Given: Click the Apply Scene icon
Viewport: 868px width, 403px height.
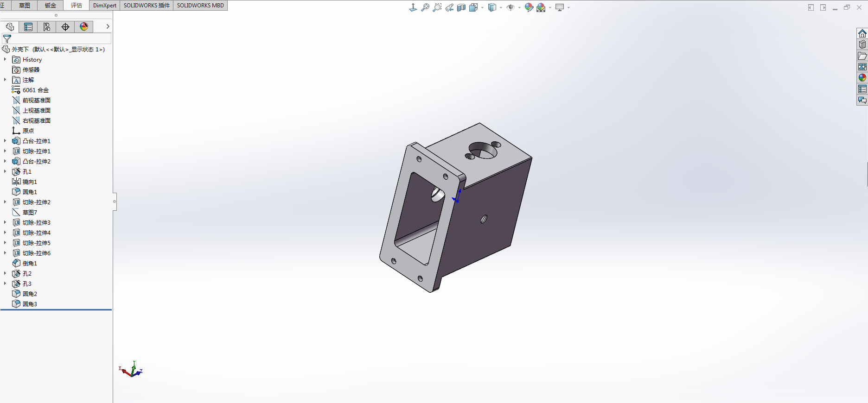Looking at the screenshot, I should point(541,7).
